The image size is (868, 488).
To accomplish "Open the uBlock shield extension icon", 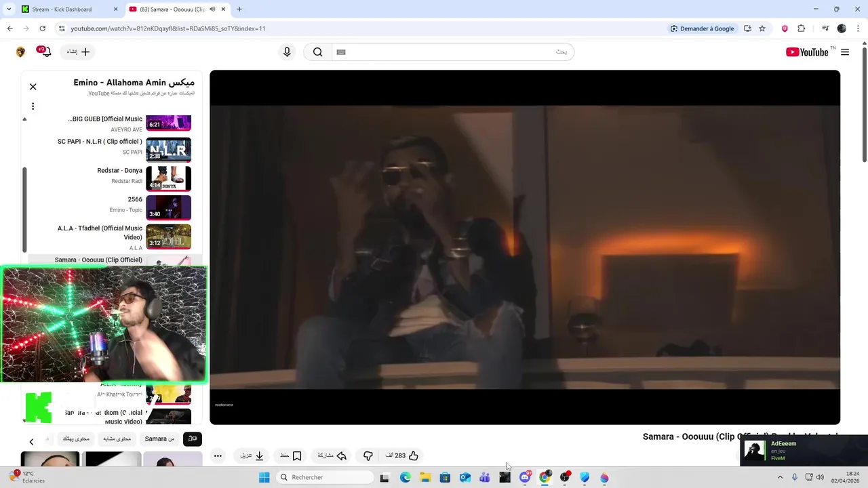I will click(785, 28).
